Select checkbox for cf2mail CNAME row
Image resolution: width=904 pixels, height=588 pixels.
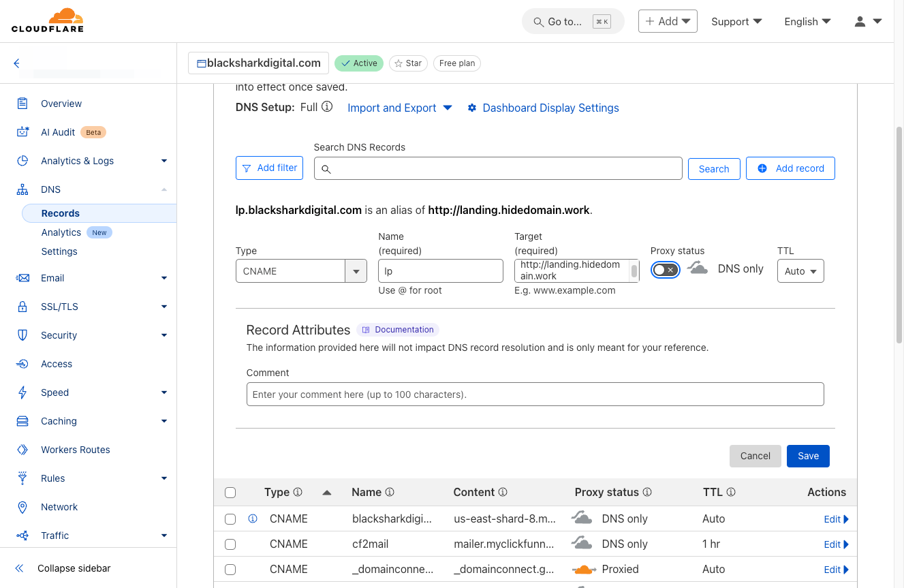pos(230,544)
